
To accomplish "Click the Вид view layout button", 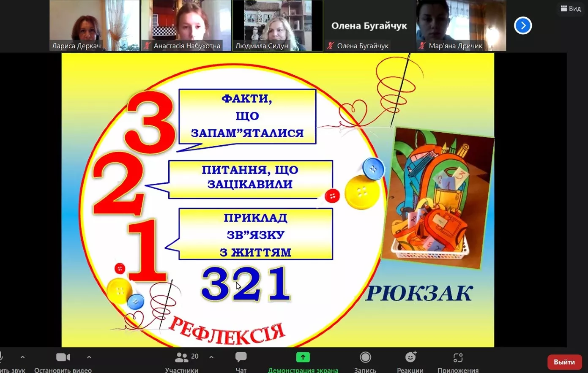I will point(570,8).
